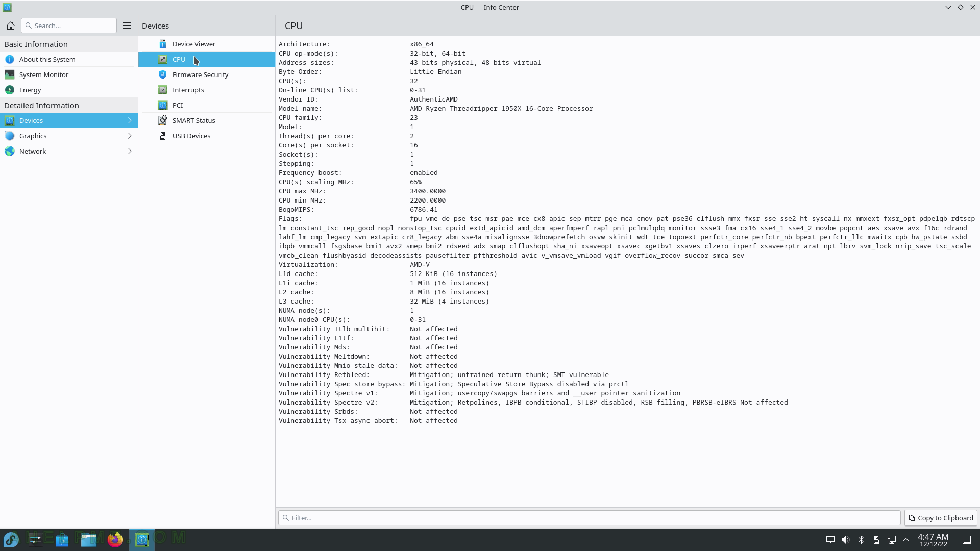Open the SMART Status page
Viewport: 980px width, 551px height.
click(207, 120)
